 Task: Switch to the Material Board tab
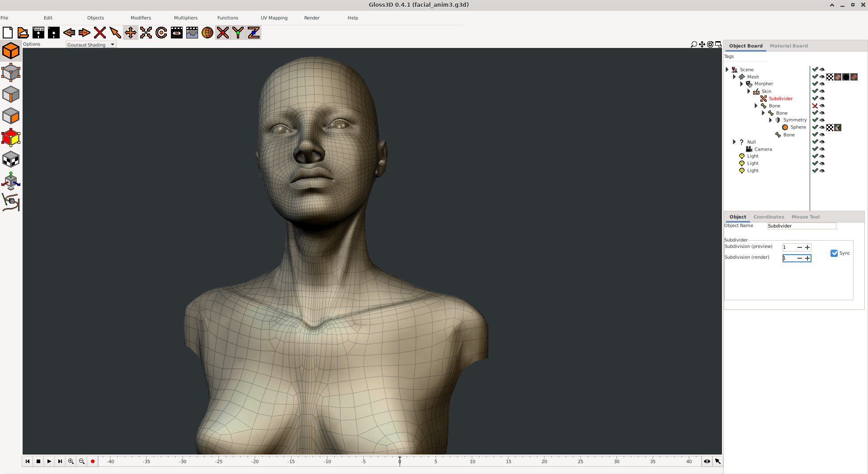tap(788, 46)
